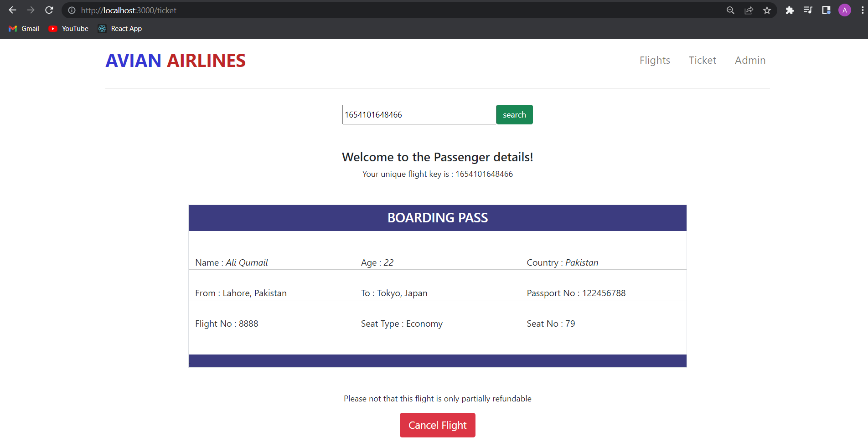Click the media controls icon in toolbar
This screenshot has height=447, width=868.
point(807,10)
